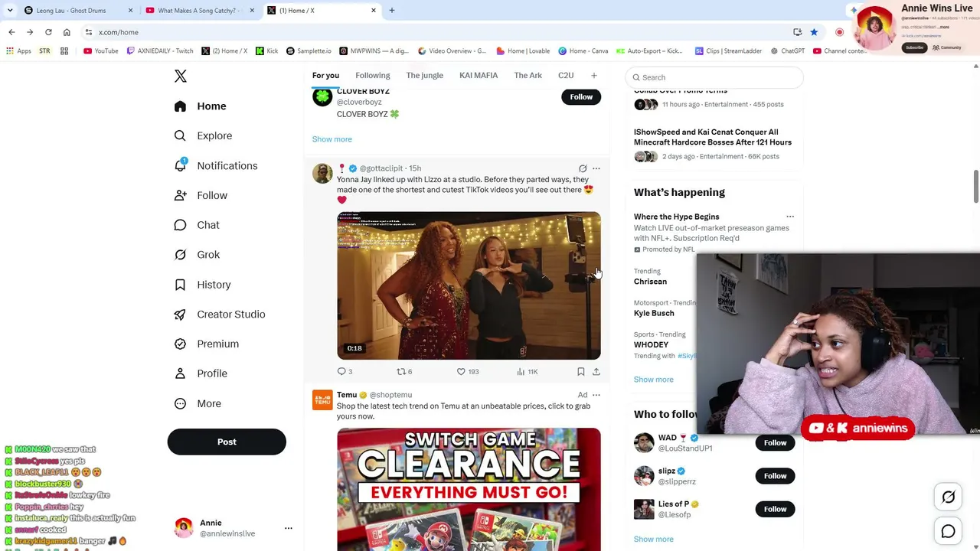Open Kyle Busch trending topic
This screenshot has width=980, height=551.
point(654,313)
